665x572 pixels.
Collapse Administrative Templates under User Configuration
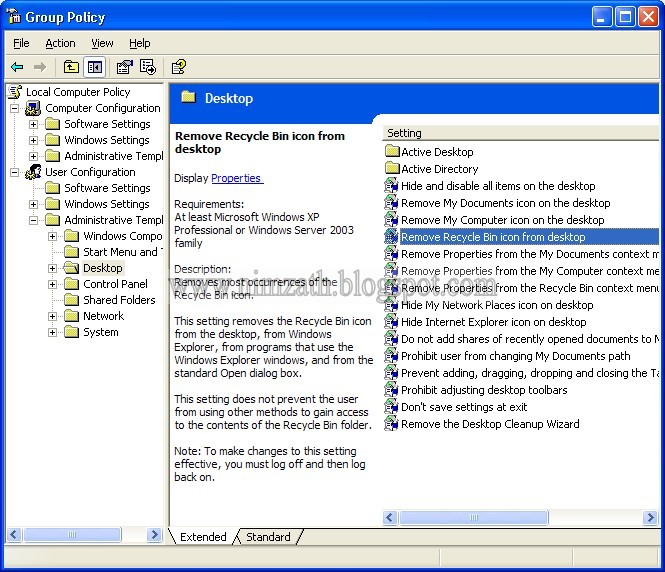tap(34, 220)
